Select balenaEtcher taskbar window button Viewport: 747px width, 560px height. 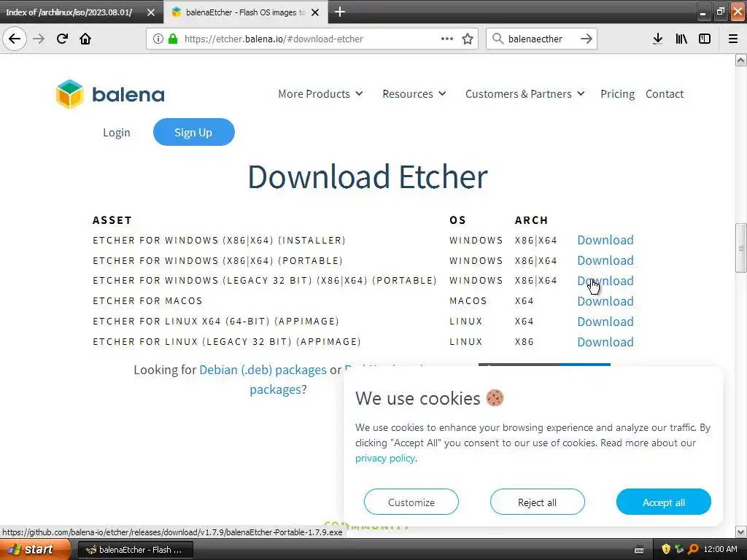135,550
